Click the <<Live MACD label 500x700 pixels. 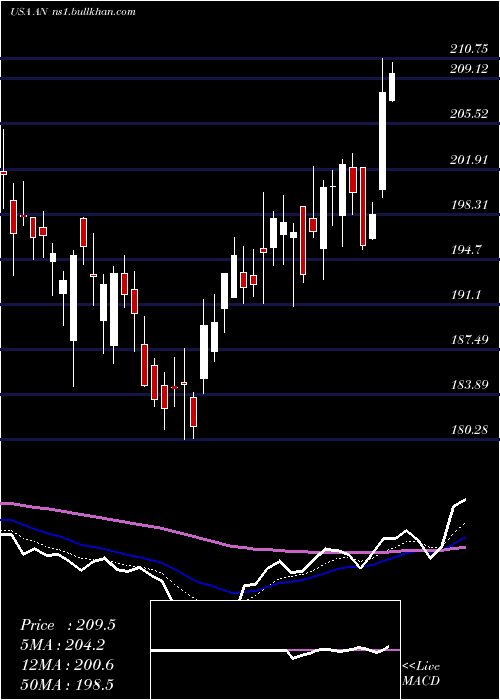pos(421,673)
